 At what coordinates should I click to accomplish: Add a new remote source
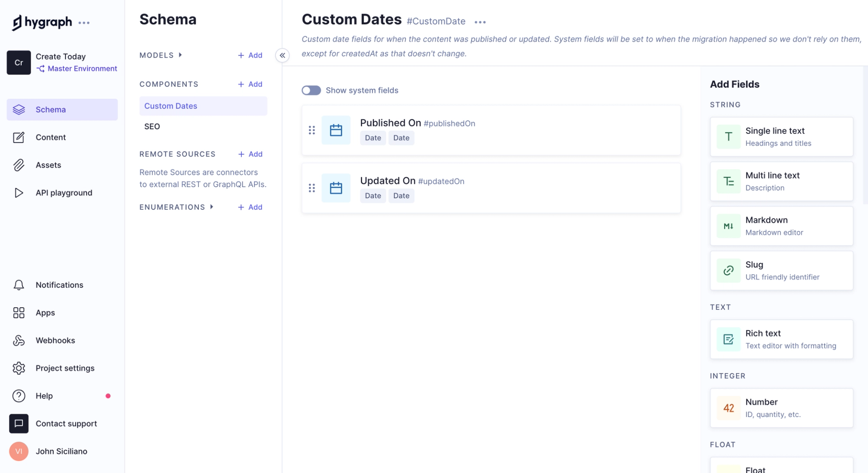[x=250, y=154]
